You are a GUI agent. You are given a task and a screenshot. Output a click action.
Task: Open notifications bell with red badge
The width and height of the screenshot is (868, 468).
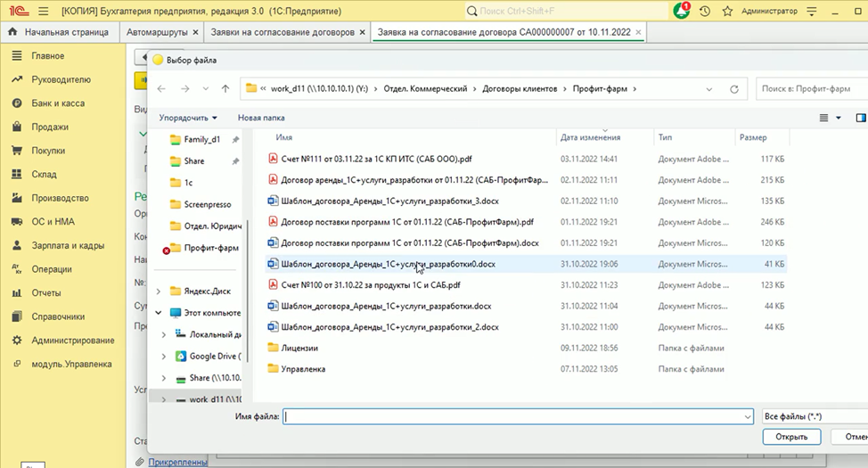[682, 11]
